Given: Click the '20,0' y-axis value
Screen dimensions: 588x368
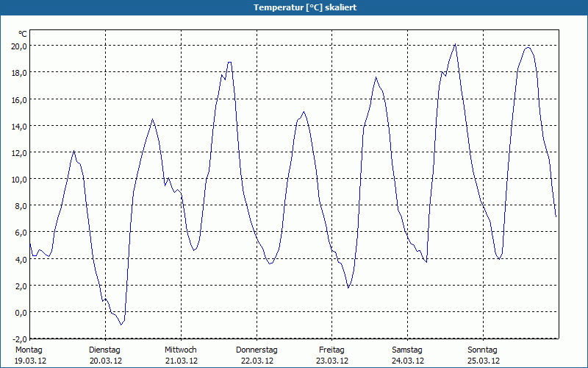Looking at the screenshot, I should (20, 46).
